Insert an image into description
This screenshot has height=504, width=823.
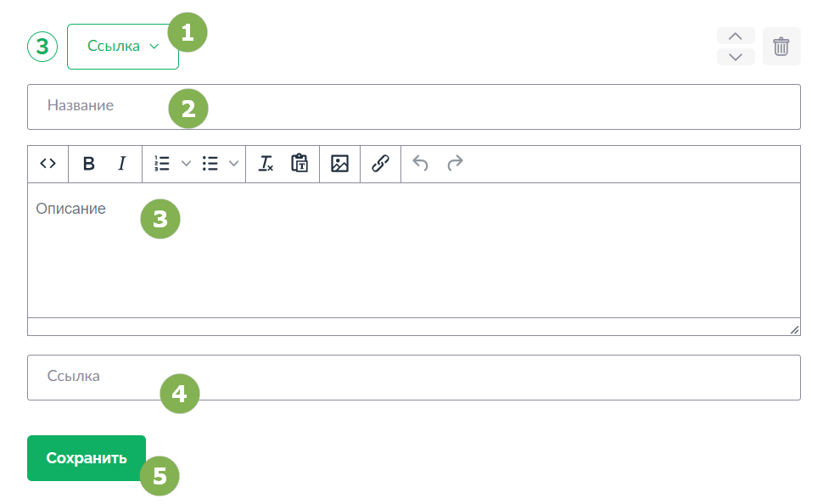339,164
